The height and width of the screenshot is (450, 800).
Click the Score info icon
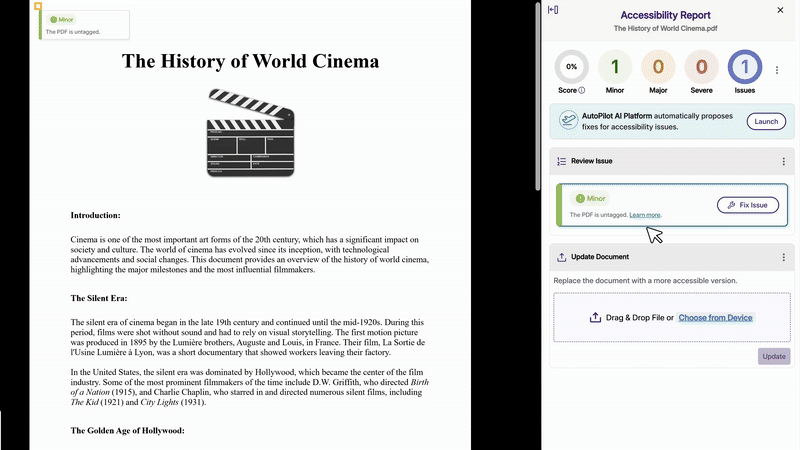(x=582, y=90)
